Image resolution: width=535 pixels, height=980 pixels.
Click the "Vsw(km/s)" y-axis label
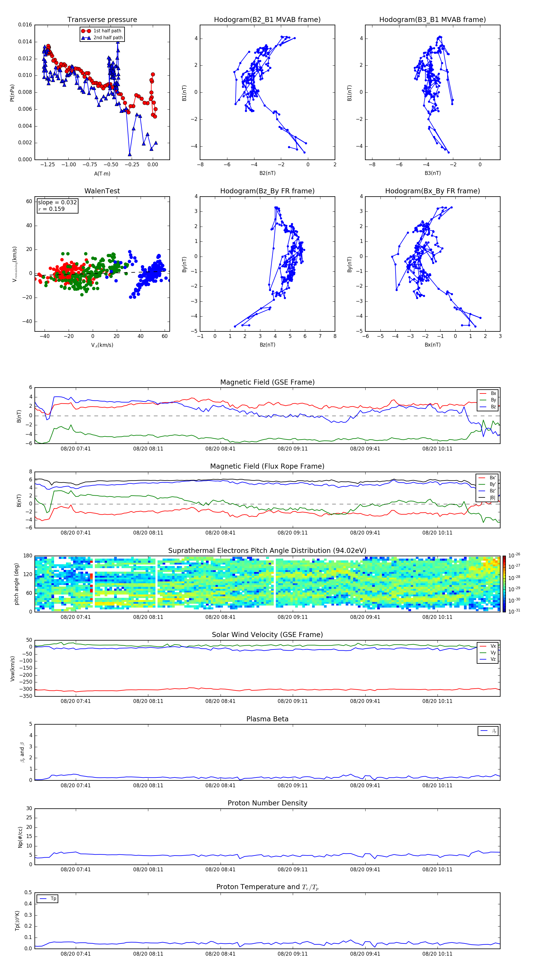click(x=12, y=668)
